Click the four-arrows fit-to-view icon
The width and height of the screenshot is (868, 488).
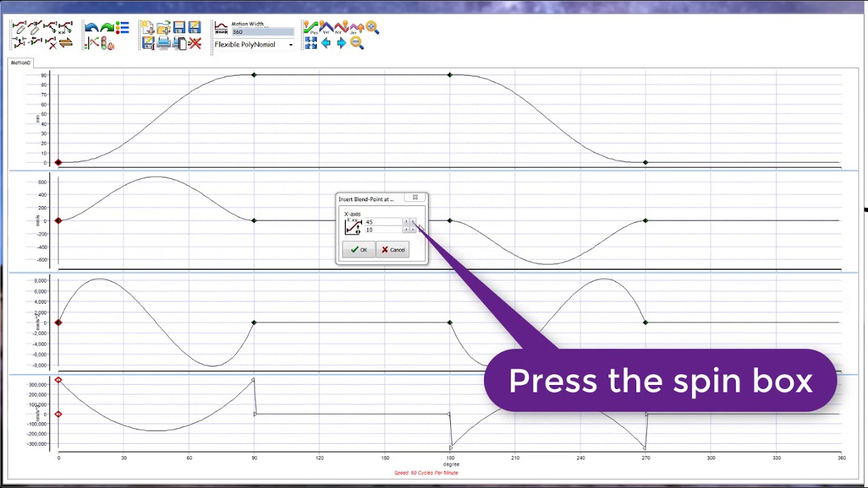click(x=311, y=43)
